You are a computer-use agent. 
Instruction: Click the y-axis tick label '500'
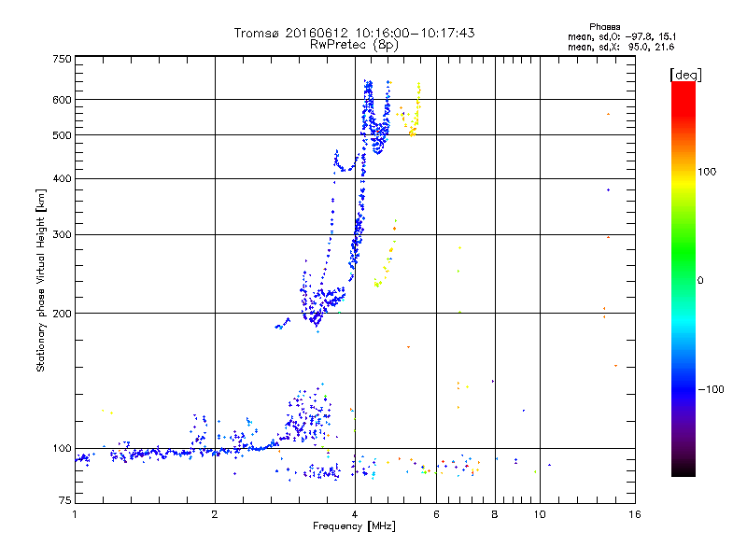[x=62, y=135]
